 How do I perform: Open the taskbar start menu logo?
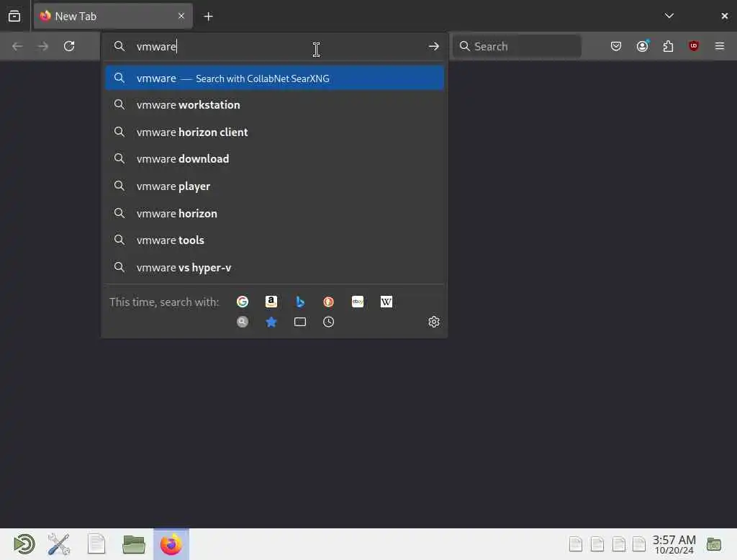point(24,544)
